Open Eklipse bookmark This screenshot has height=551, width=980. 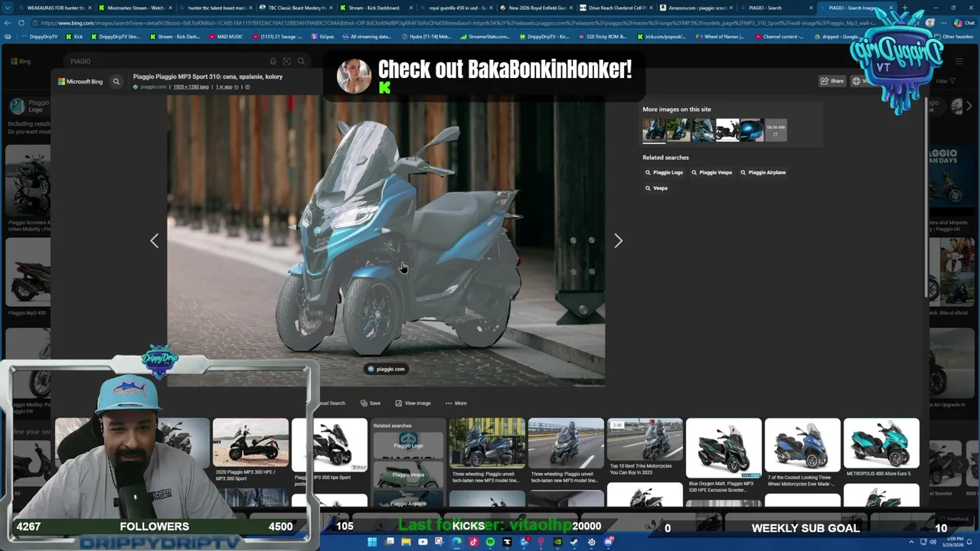tap(322, 37)
